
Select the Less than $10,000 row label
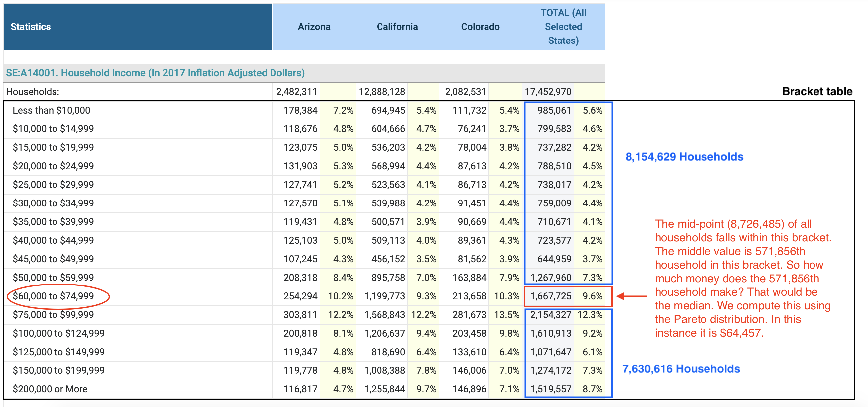pyautogui.click(x=51, y=110)
